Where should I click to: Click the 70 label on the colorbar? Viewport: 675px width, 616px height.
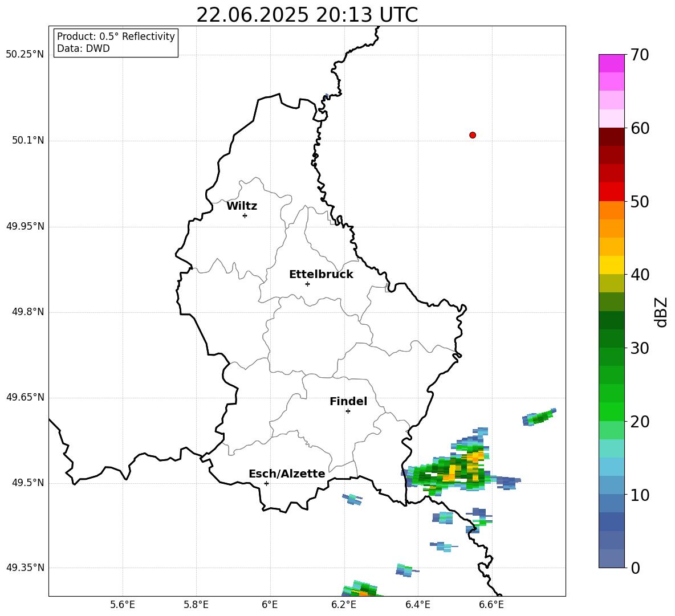[x=640, y=55]
